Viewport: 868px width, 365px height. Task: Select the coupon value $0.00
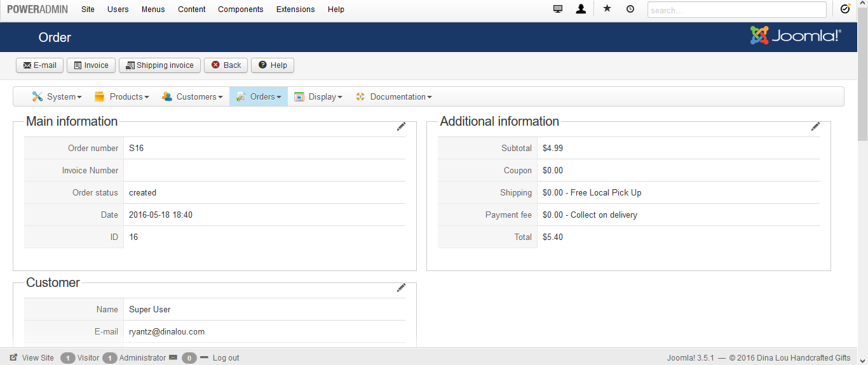(553, 170)
